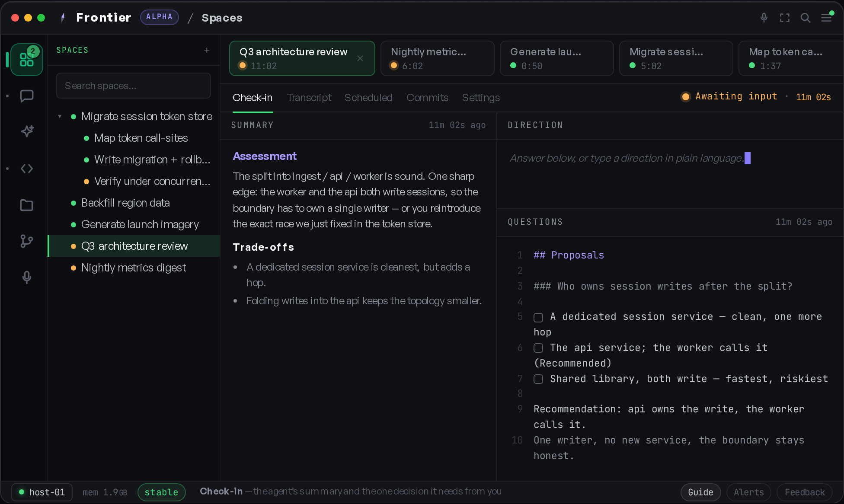Open the sparkle AI sidebar icon

pyautogui.click(x=27, y=131)
